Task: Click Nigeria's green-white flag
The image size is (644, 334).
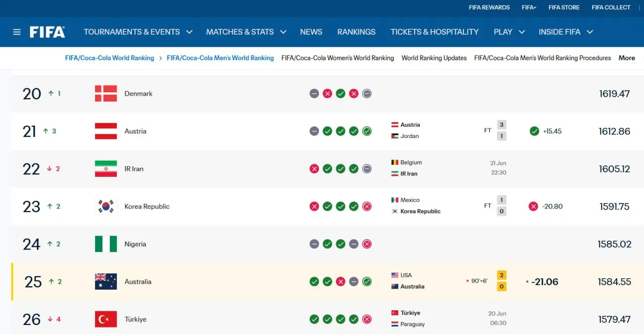Action: 106,244
